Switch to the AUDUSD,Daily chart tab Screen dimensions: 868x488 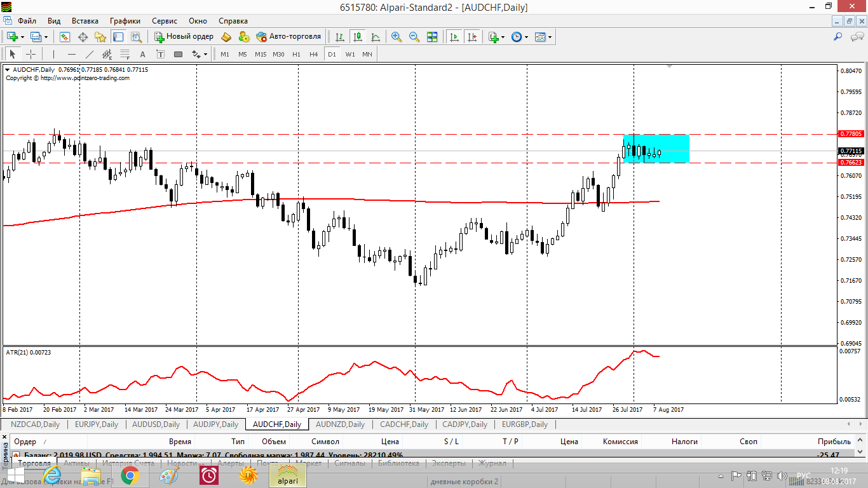(156, 424)
